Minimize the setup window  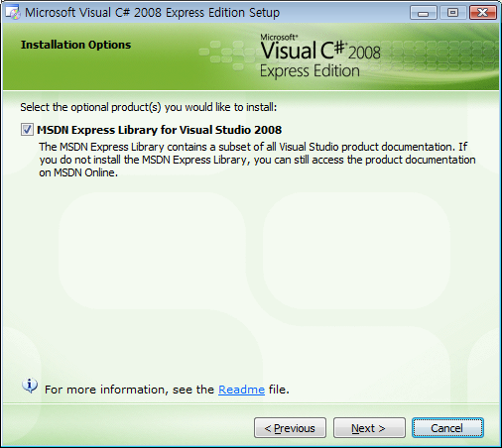(x=423, y=13)
